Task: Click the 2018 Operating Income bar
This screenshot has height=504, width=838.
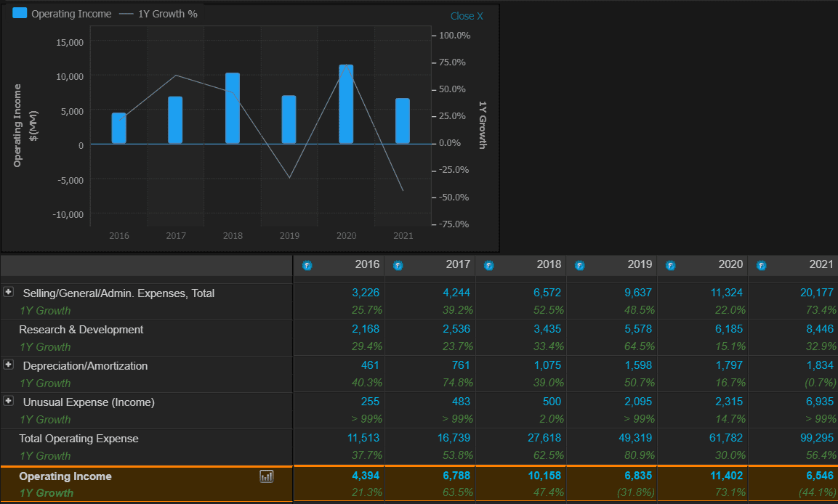Action: click(x=233, y=108)
